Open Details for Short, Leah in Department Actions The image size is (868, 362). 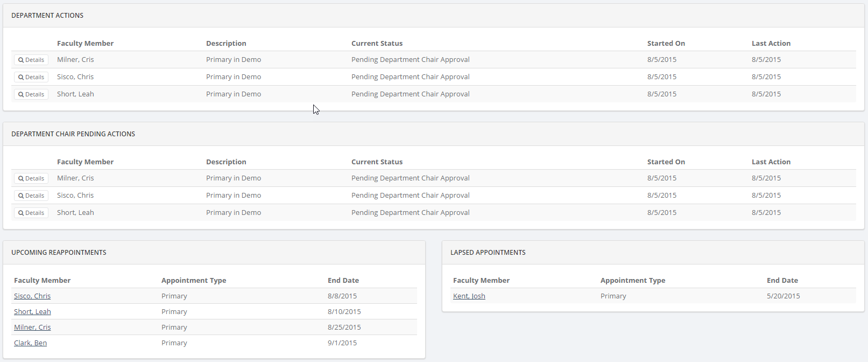tap(31, 94)
